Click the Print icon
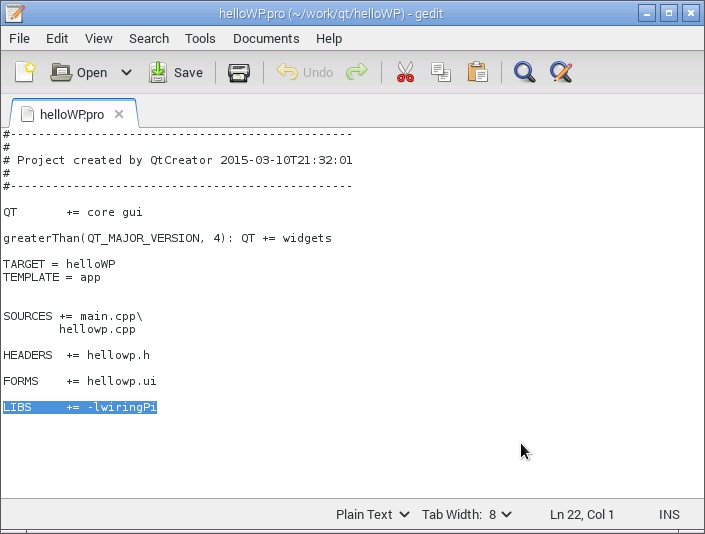Image resolution: width=705 pixels, height=534 pixels. point(238,72)
